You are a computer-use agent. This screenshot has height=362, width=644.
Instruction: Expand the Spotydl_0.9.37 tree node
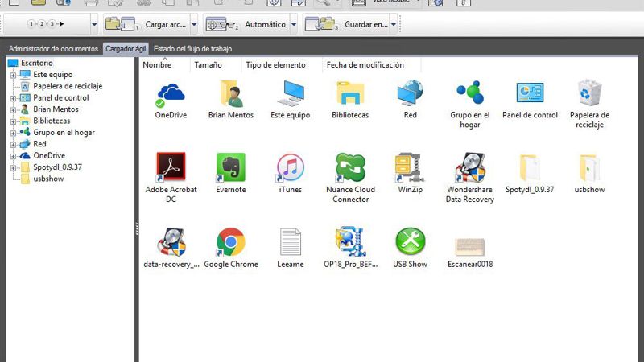click(13, 167)
